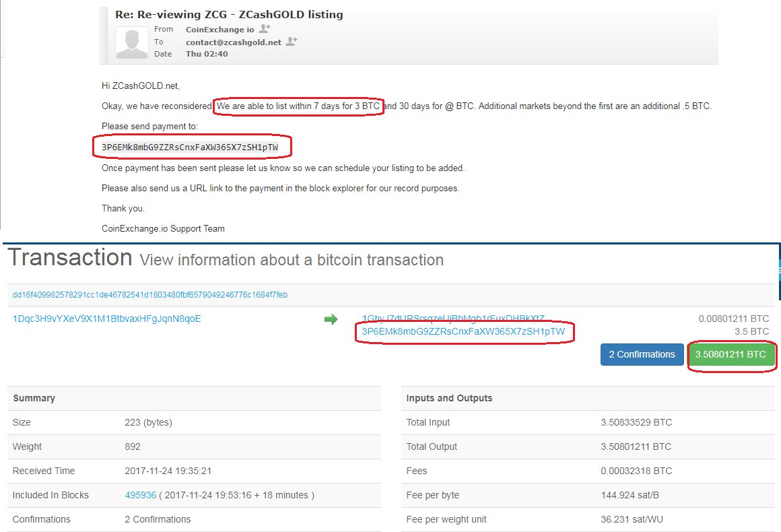The width and height of the screenshot is (781, 532).
Task: Click the Total Input value 3.50833529 BTC
Action: (636, 422)
